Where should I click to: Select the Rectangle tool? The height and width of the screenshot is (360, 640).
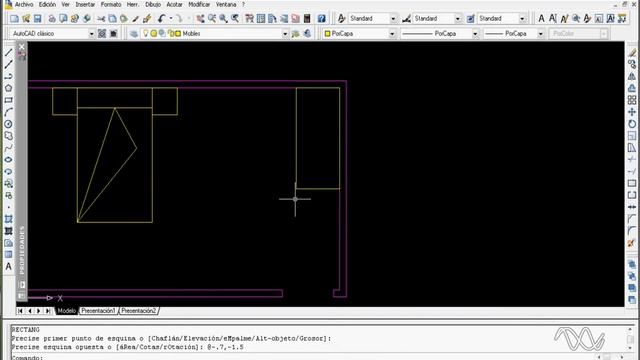(8, 100)
